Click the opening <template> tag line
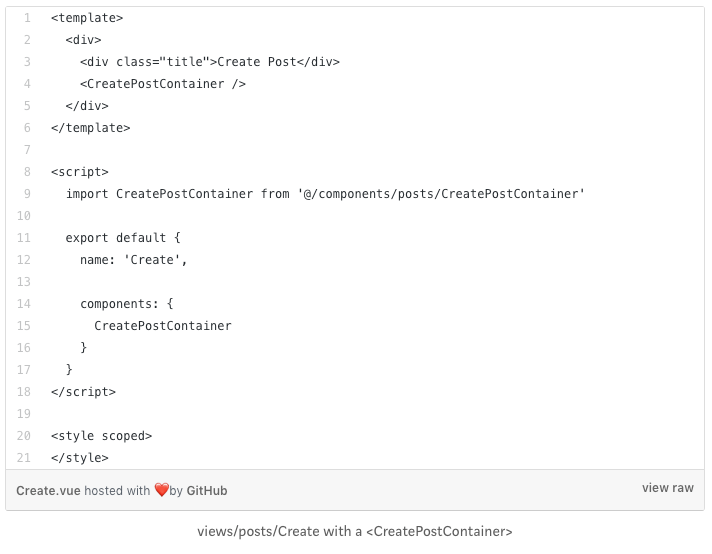 pos(87,18)
